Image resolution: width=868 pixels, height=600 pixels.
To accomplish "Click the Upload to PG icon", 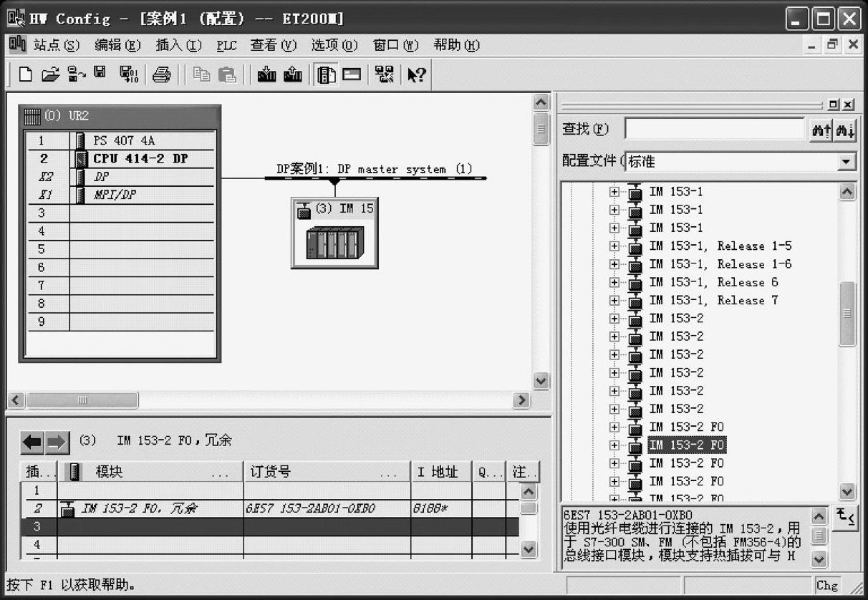I will coord(292,74).
